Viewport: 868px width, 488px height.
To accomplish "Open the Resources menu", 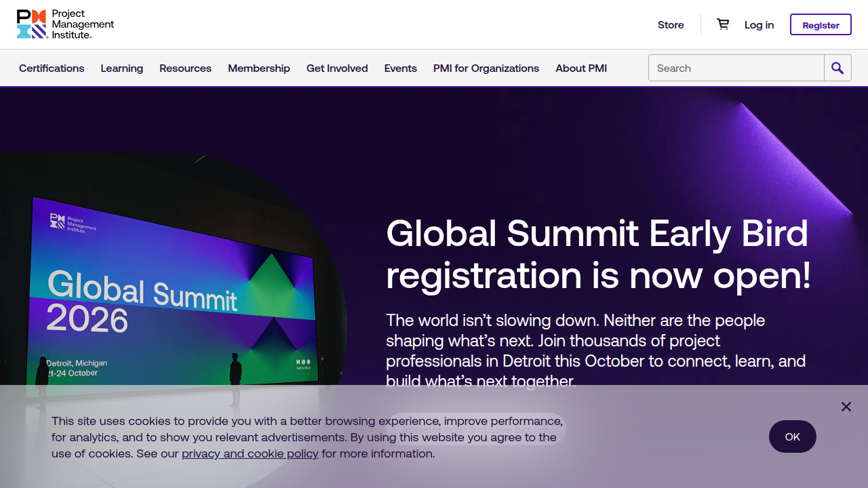I will tap(185, 68).
